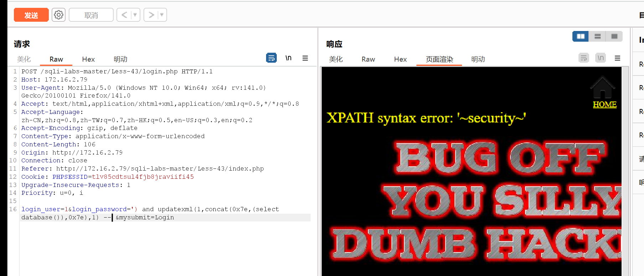Select the request Hex tab
Screen dimensions: 644x276
tap(88, 59)
